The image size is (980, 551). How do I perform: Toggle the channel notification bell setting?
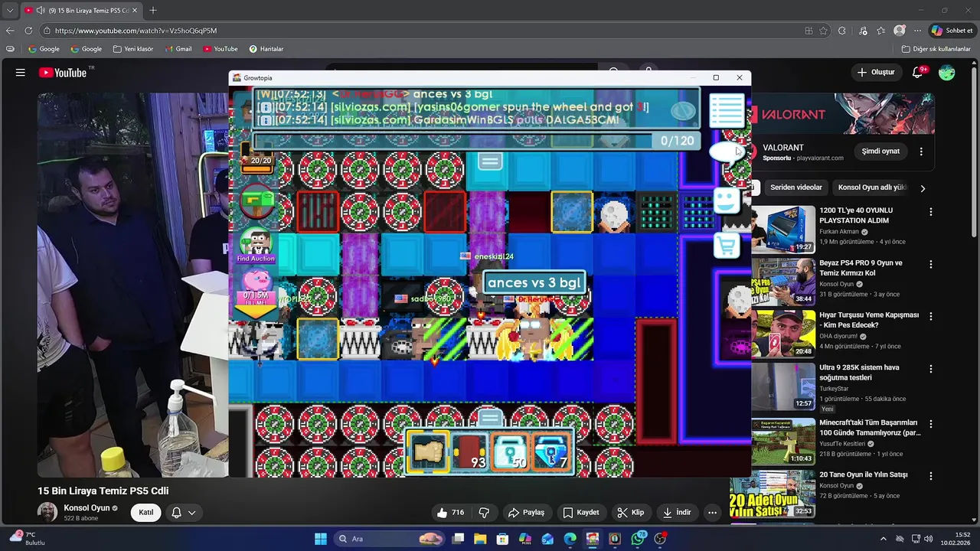(183, 513)
